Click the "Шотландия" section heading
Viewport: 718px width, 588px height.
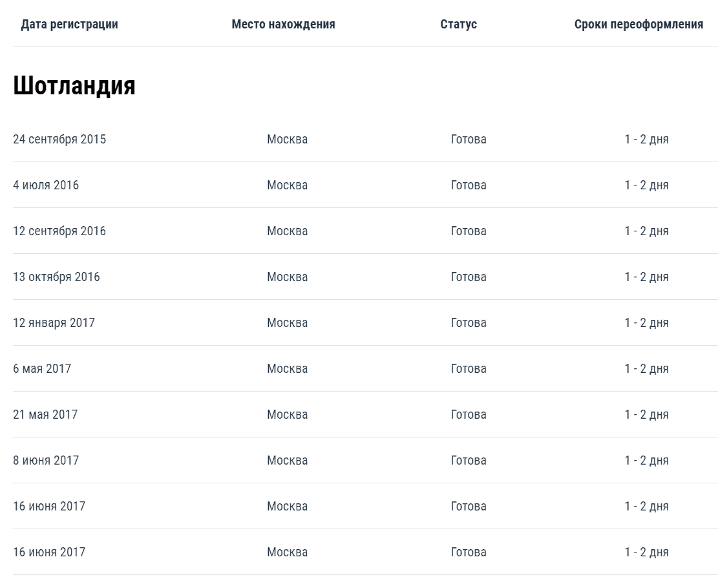coord(74,85)
